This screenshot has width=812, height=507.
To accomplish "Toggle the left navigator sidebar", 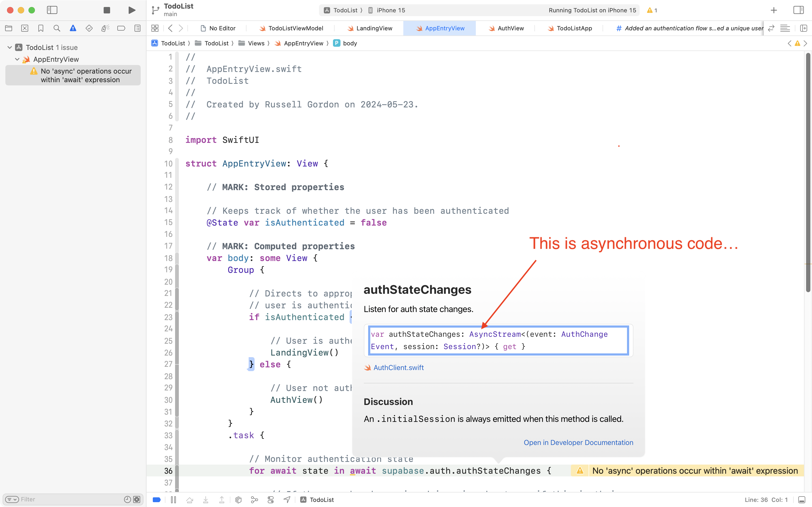I will (52, 10).
